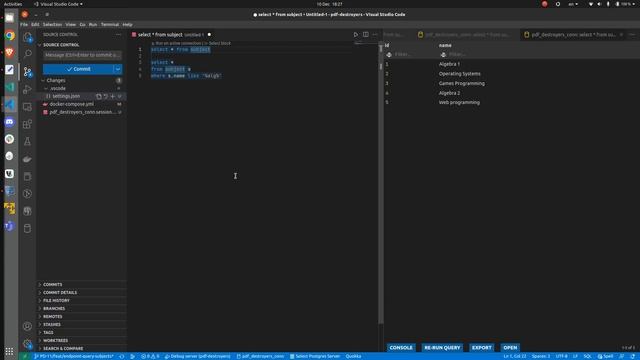The height and width of the screenshot is (360, 640).
Task: Click Select Postgres Server in status bar
Action: (x=315, y=356)
